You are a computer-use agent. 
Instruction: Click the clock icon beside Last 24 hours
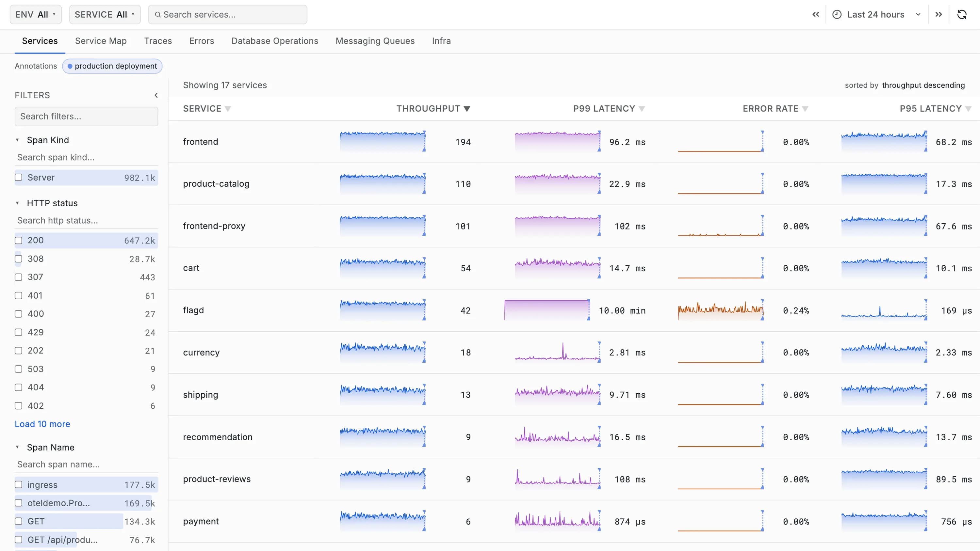(x=837, y=14)
